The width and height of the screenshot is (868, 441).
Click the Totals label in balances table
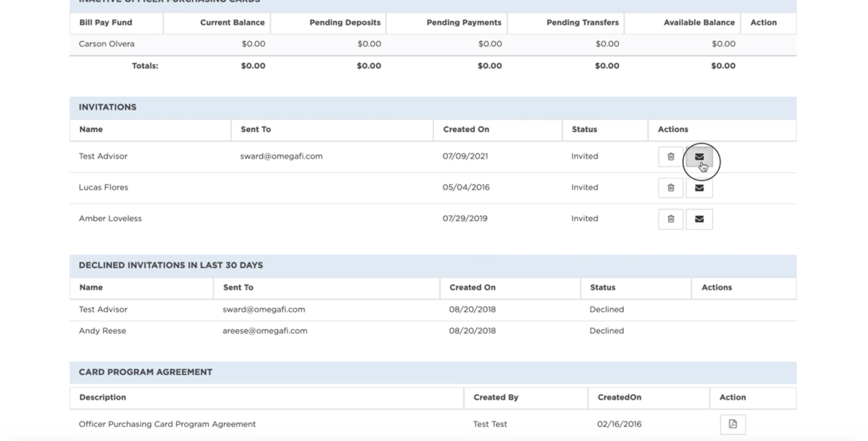click(145, 66)
